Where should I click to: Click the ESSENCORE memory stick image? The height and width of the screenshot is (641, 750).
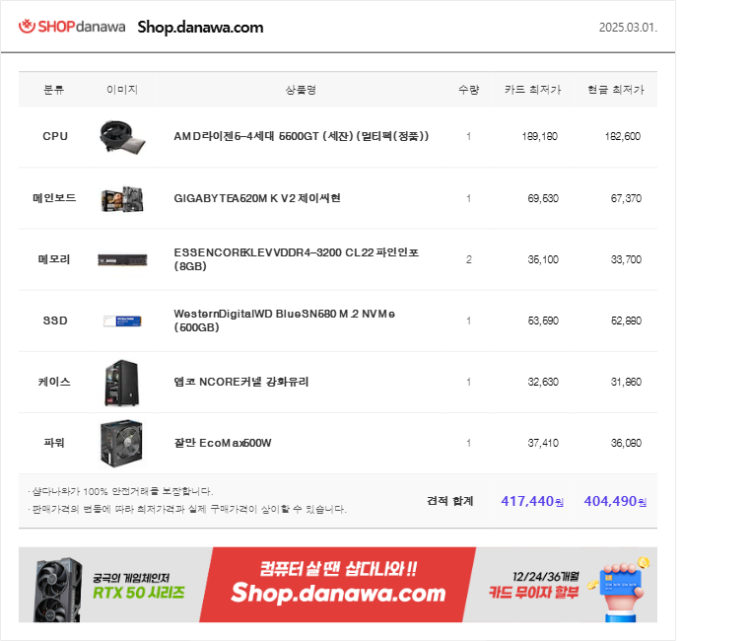122,260
